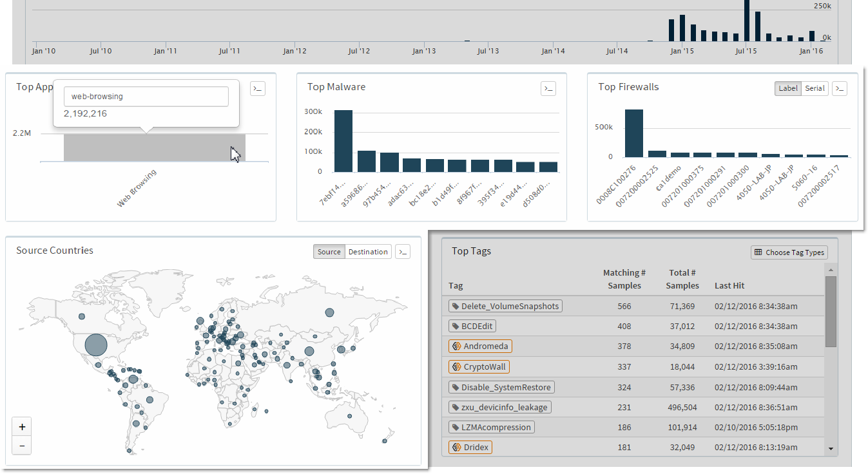Open the Top Firewalls terminal query icon
Image resolution: width=868 pixels, height=474 pixels.
(x=839, y=89)
